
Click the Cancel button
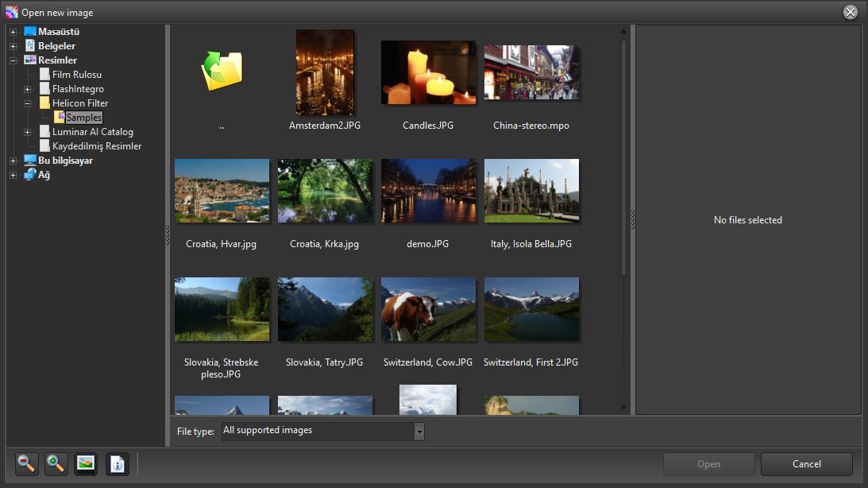click(x=807, y=464)
